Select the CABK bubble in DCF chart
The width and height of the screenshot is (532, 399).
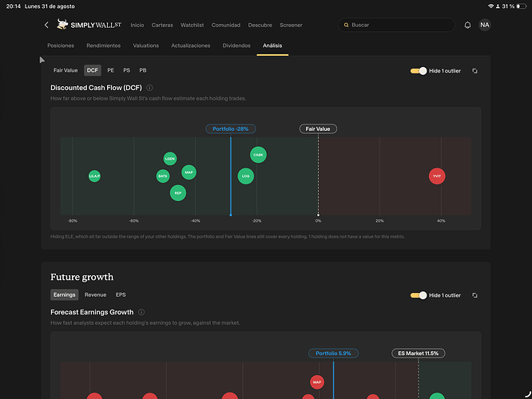[258, 155]
